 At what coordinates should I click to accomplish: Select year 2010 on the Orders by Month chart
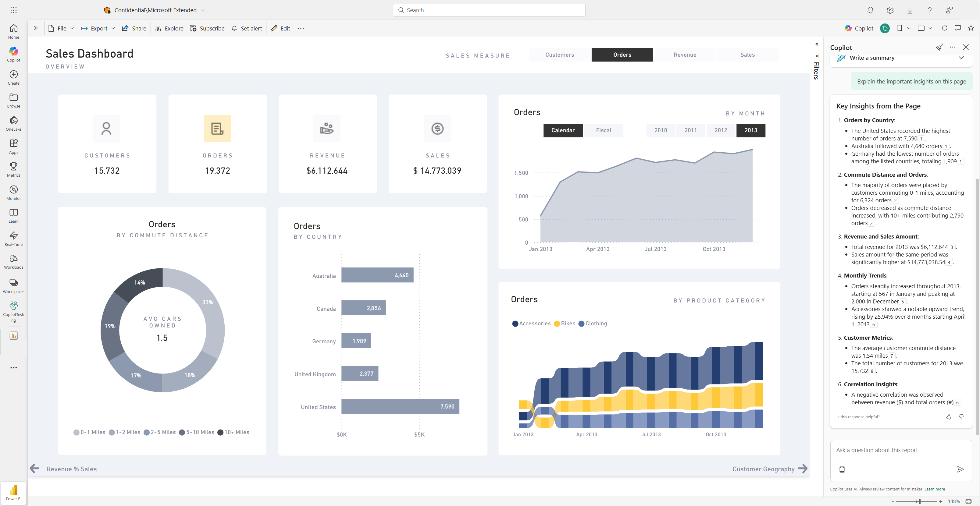coord(661,130)
